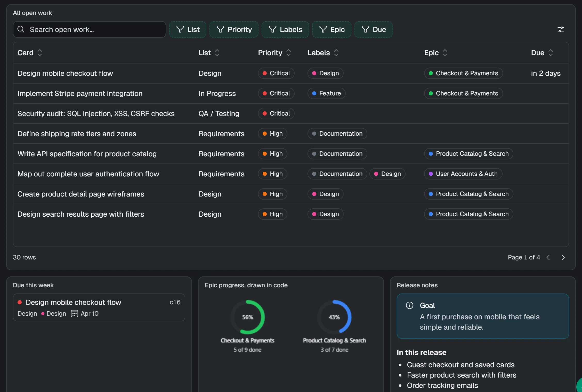The height and width of the screenshot is (392, 582).
Task: Open the Design mobile checkout flow row
Action: tap(291, 73)
